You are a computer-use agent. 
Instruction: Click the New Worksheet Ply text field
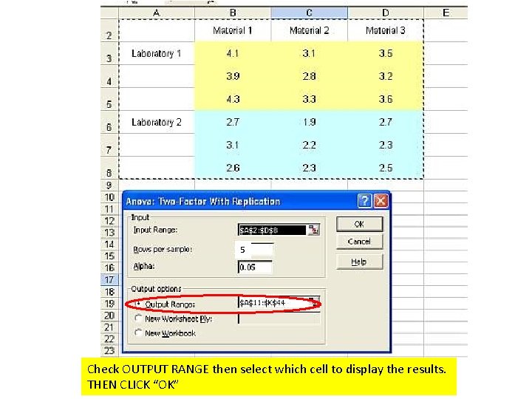pyautogui.click(x=279, y=318)
